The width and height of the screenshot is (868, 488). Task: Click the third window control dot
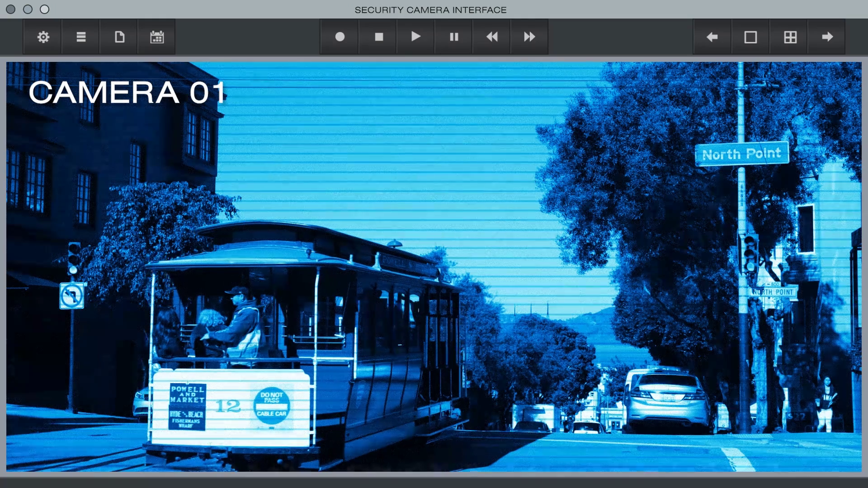[x=44, y=9]
